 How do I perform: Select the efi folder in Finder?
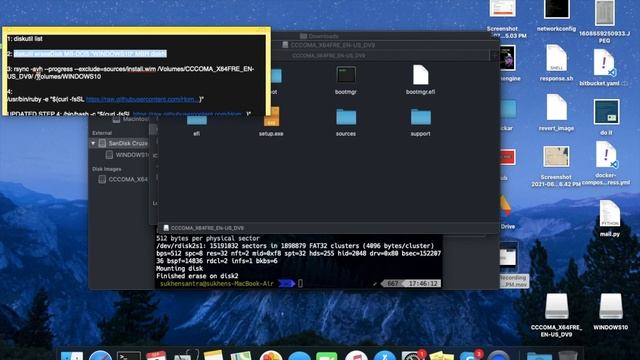click(197, 123)
